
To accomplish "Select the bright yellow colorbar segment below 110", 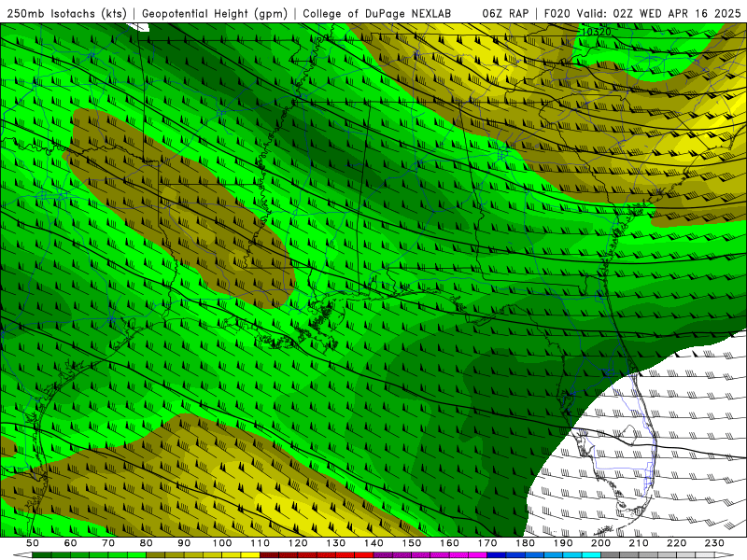I will (250, 555).
